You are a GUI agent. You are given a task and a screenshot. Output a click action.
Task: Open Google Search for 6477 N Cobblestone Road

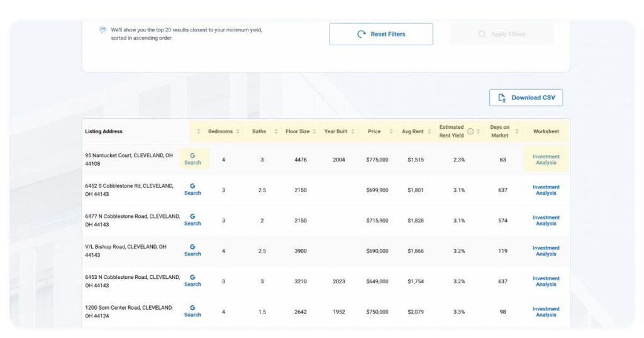pos(192,220)
